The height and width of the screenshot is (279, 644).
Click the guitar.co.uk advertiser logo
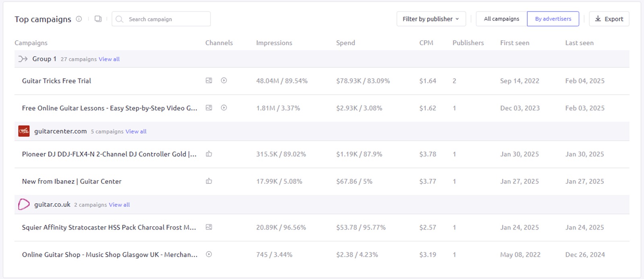pyautogui.click(x=24, y=204)
